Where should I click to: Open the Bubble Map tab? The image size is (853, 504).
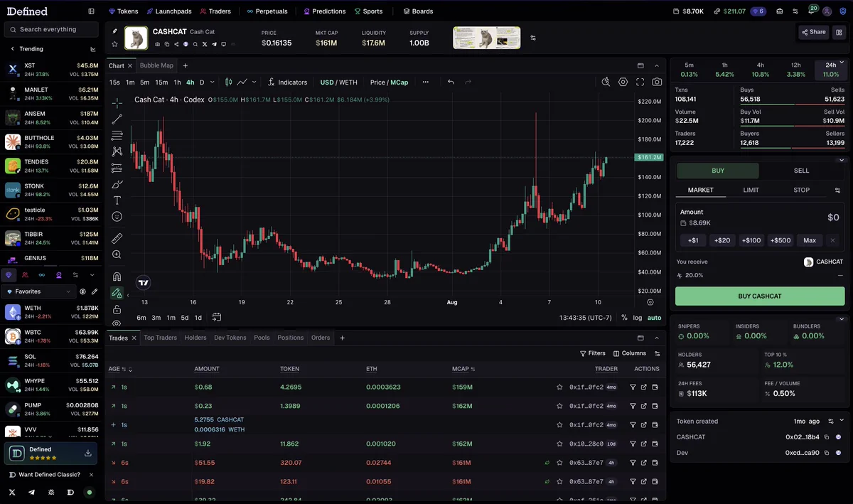click(x=156, y=65)
